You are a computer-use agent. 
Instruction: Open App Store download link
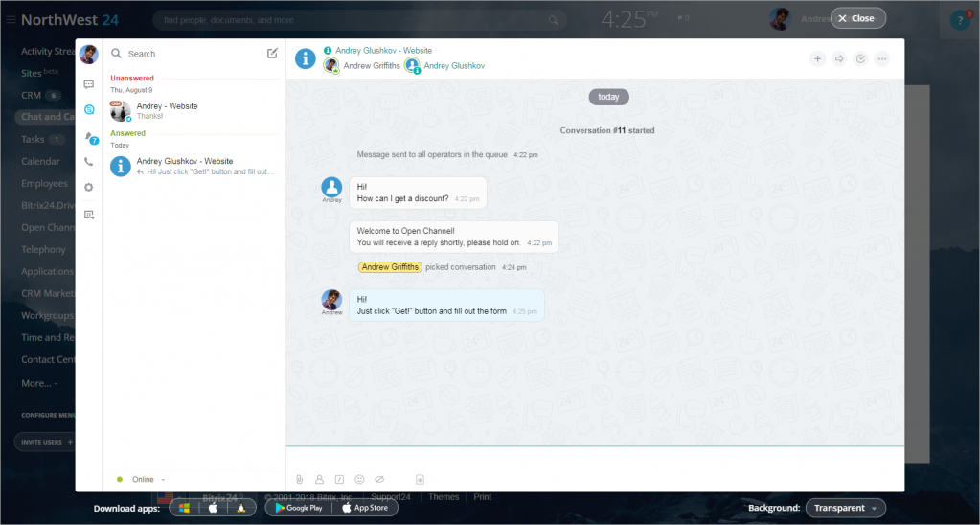click(365, 508)
